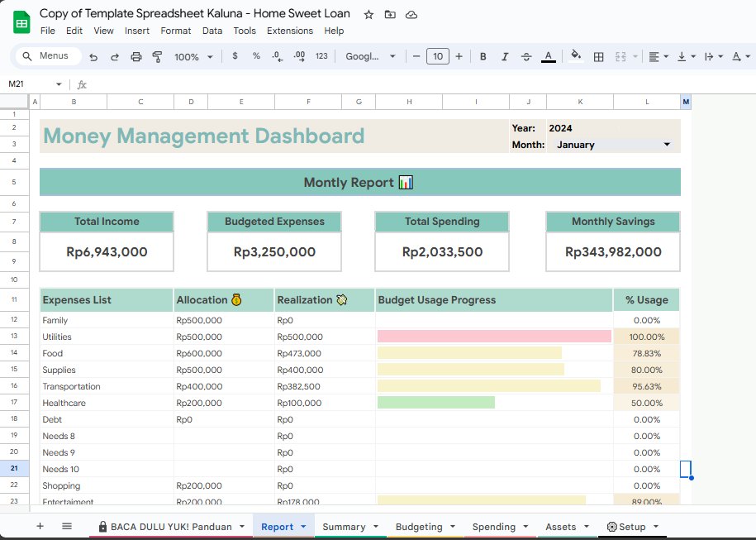Decrease font size
This screenshot has height=540, width=756.
tap(416, 56)
